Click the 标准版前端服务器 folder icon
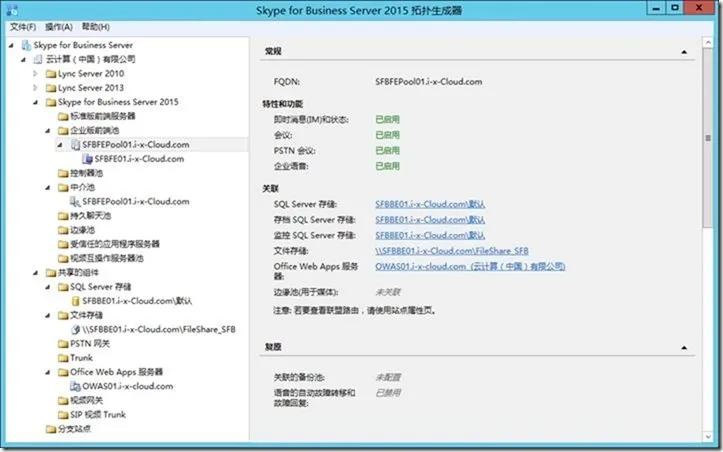 pos(63,116)
